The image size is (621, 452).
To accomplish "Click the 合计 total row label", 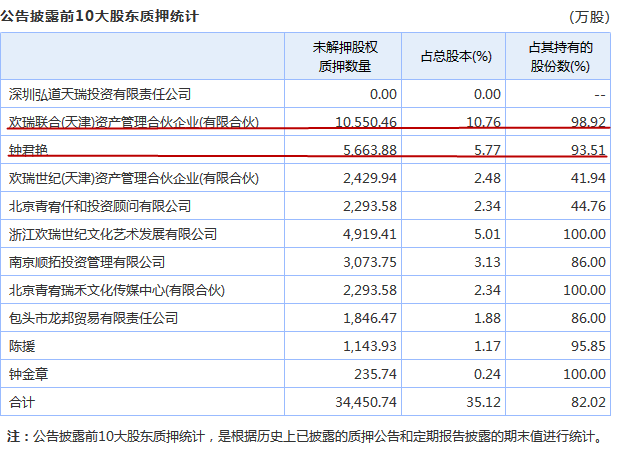I will click(x=22, y=402).
